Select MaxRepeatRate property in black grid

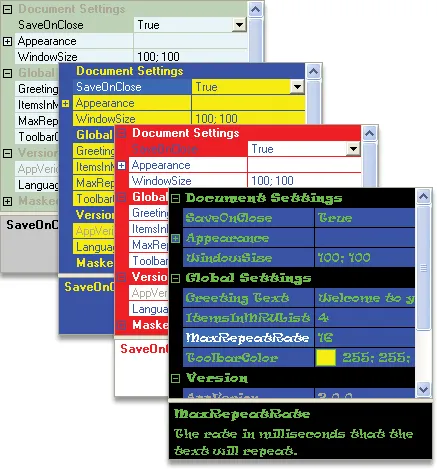pyautogui.click(x=247, y=338)
